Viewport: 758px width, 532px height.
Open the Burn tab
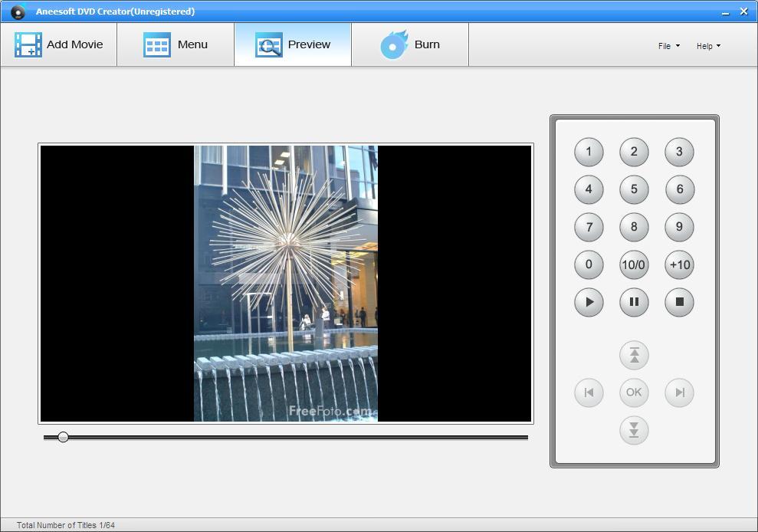[x=410, y=44]
